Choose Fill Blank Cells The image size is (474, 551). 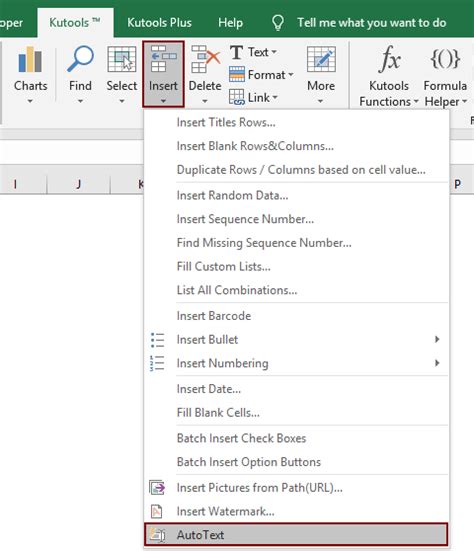click(x=296, y=413)
